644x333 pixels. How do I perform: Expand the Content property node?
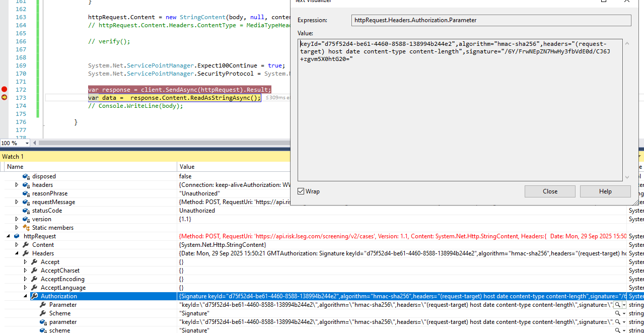click(18, 245)
